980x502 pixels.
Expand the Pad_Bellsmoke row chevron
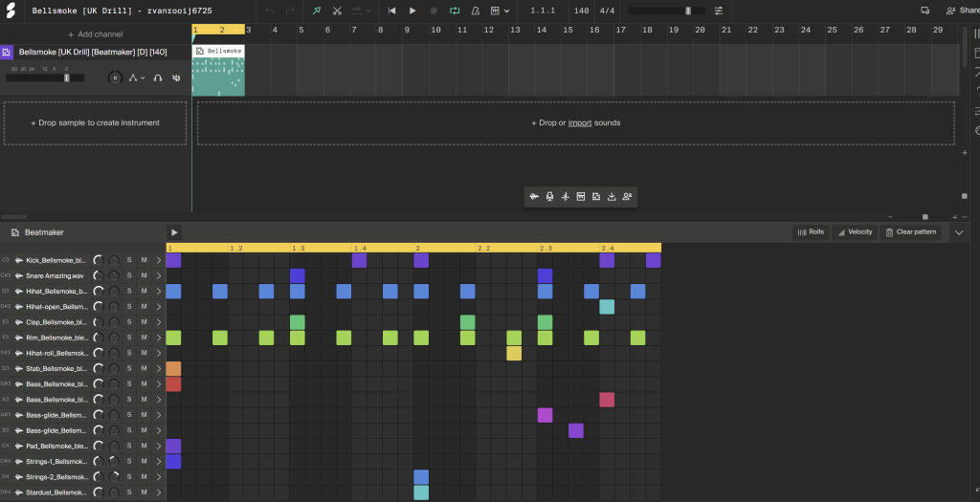(159, 446)
